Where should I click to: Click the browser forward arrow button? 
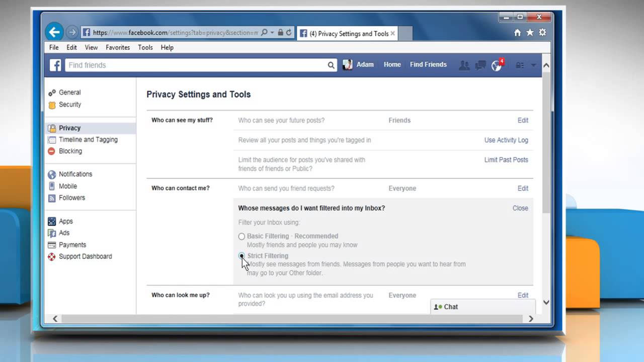click(x=72, y=32)
